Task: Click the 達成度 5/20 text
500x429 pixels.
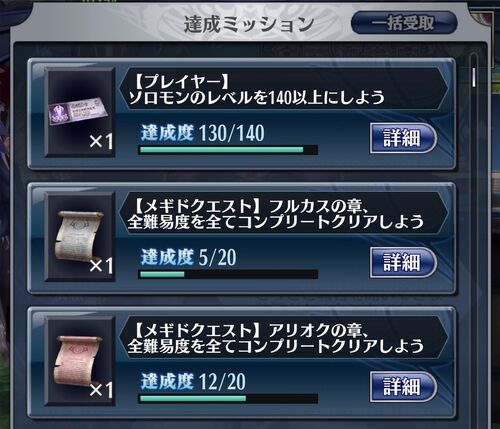Action: click(189, 257)
